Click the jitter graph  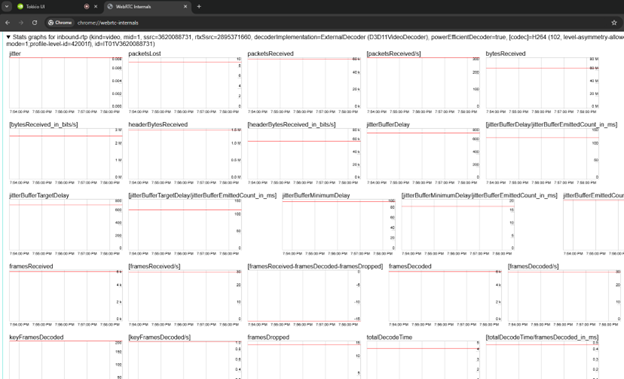tap(66, 82)
